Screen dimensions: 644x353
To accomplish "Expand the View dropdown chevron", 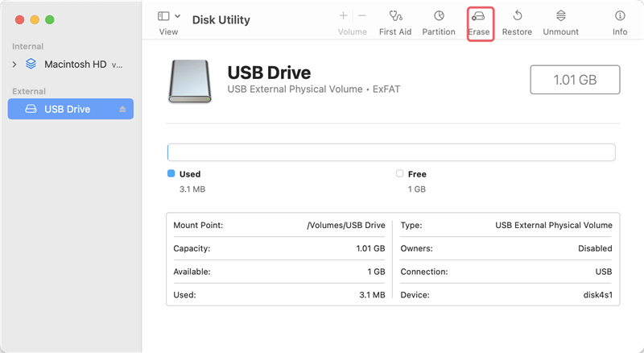I will (x=177, y=16).
